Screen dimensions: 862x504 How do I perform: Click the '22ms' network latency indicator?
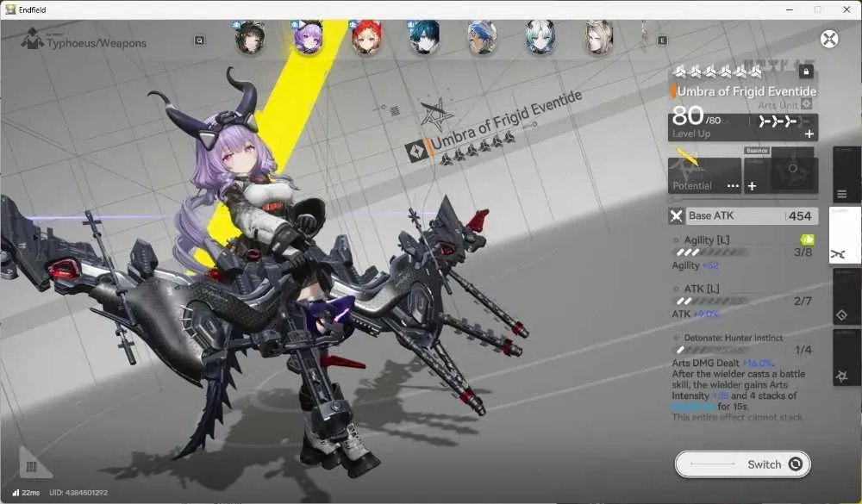point(26,493)
